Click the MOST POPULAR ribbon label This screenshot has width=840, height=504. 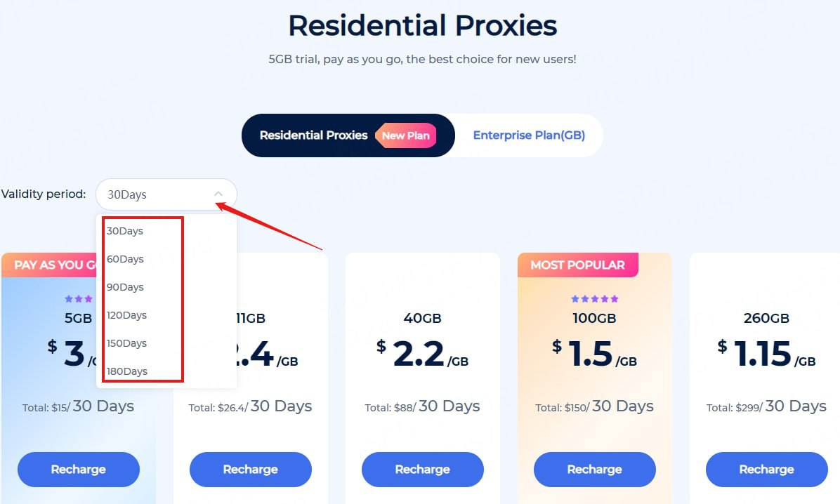tap(577, 265)
